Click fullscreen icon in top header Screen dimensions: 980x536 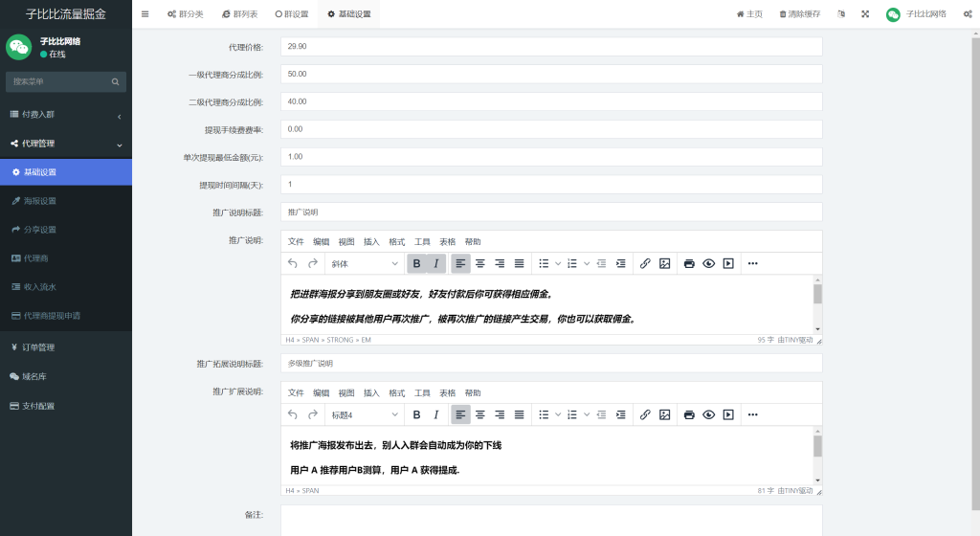865,14
